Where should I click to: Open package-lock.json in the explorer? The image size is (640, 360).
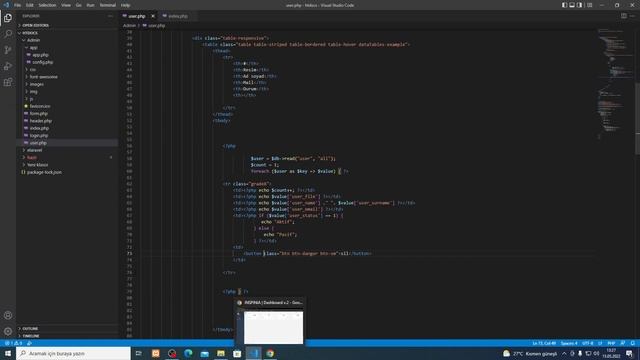[68, 172]
